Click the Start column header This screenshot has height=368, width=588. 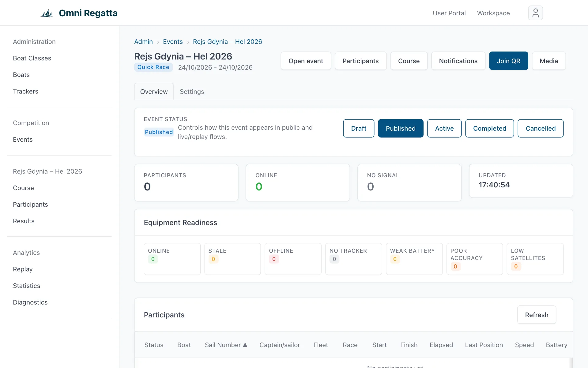click(x=379, y=345)
